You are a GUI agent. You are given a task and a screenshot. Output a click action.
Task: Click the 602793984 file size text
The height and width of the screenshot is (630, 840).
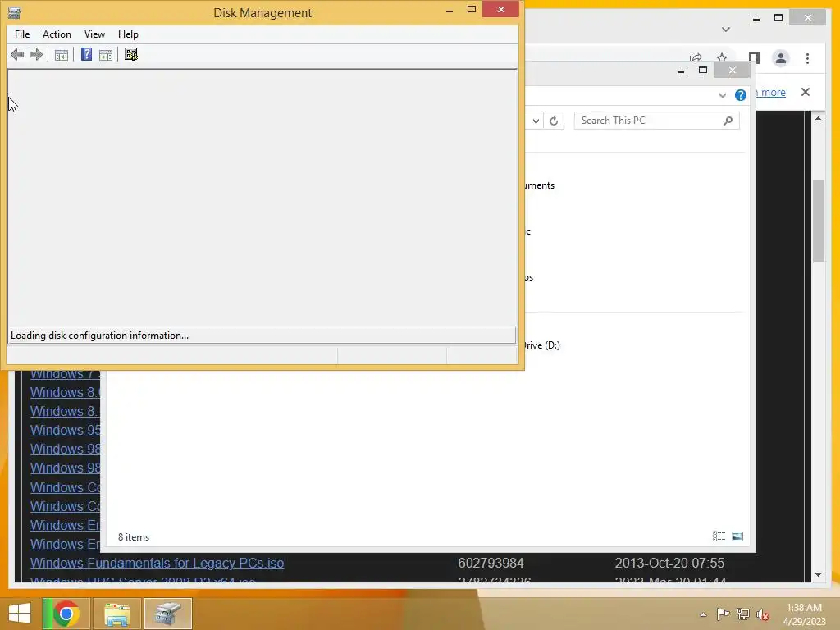pos(491,563)
